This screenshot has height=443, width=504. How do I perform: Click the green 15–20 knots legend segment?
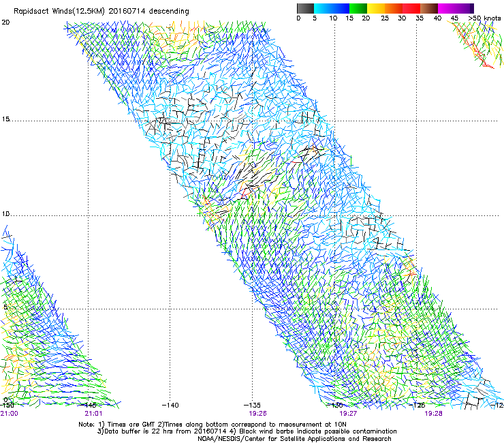(358, 8)
